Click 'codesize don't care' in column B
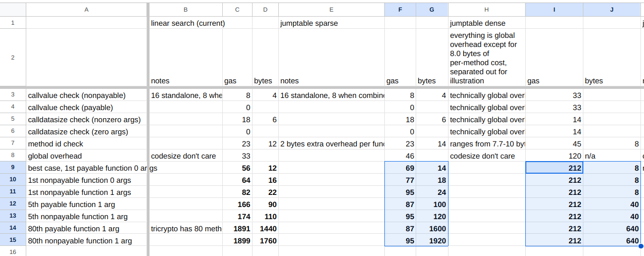Screen dimensions: 644x256 (186, 156)
